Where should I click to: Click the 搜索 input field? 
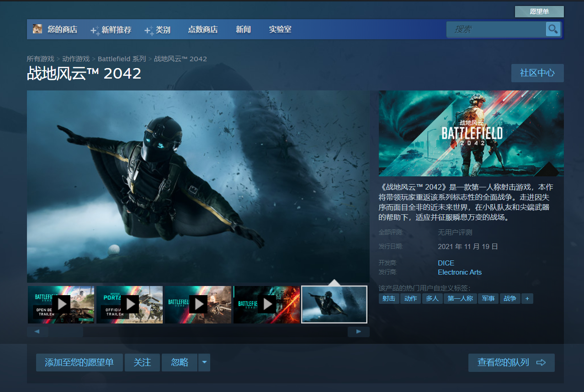tap(496, 29)
